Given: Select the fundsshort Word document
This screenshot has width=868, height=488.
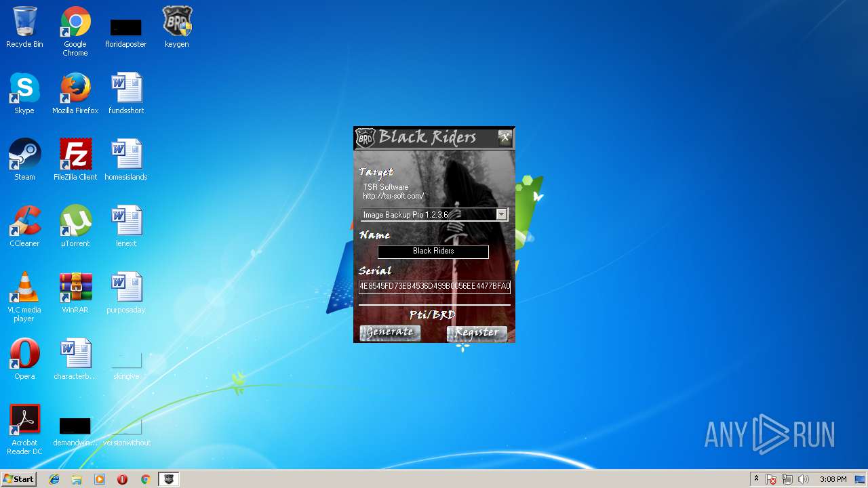Looking at the screenshot, I should point(126,94).
